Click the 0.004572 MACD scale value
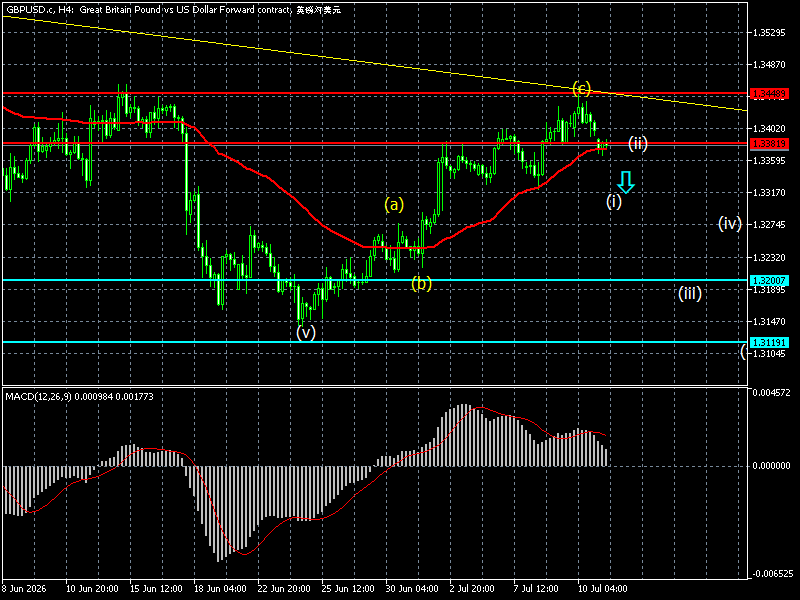The width and height of the screenshot is (800, 600). point(771,392)
